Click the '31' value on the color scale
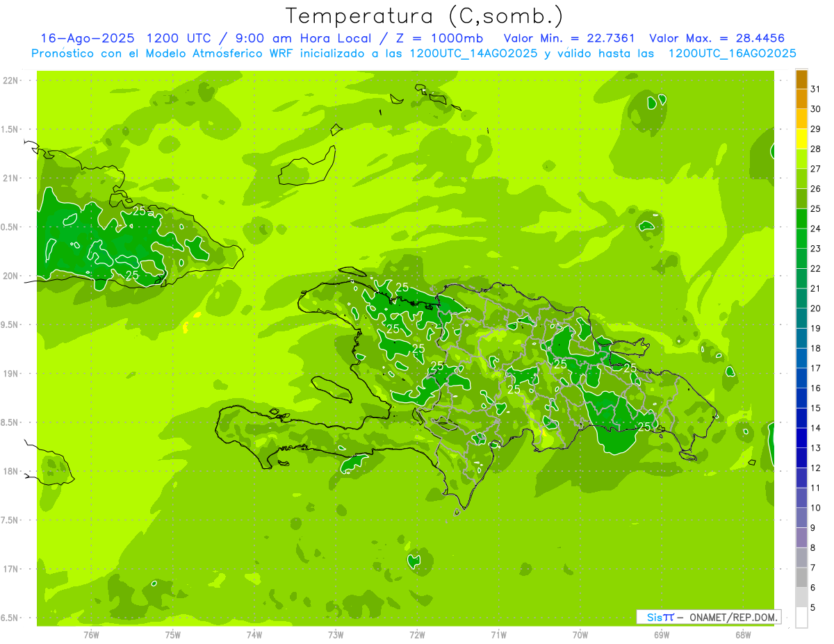The width and height of the screenshot is (834, 644). [816, 89]
